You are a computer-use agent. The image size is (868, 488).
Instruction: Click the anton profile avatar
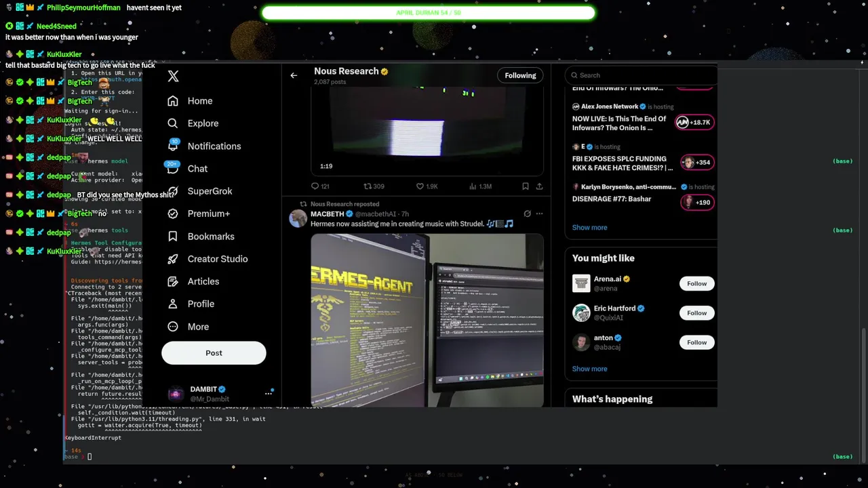[581, 342]
